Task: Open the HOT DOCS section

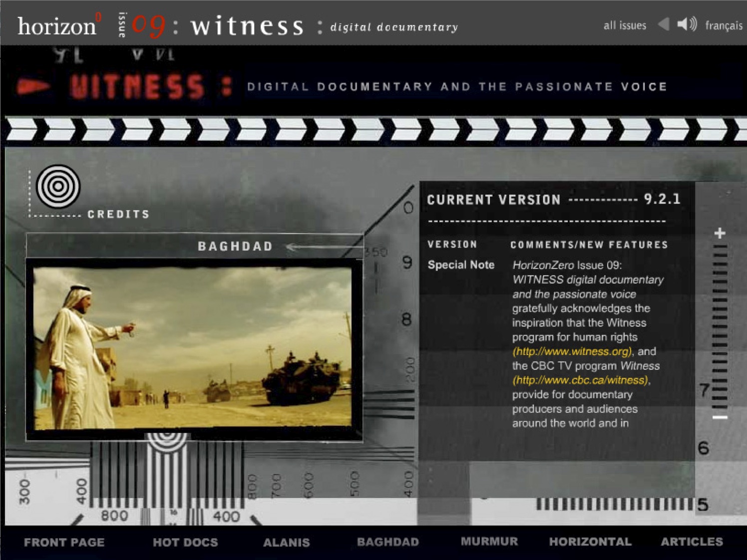Action: pos(185,542)
